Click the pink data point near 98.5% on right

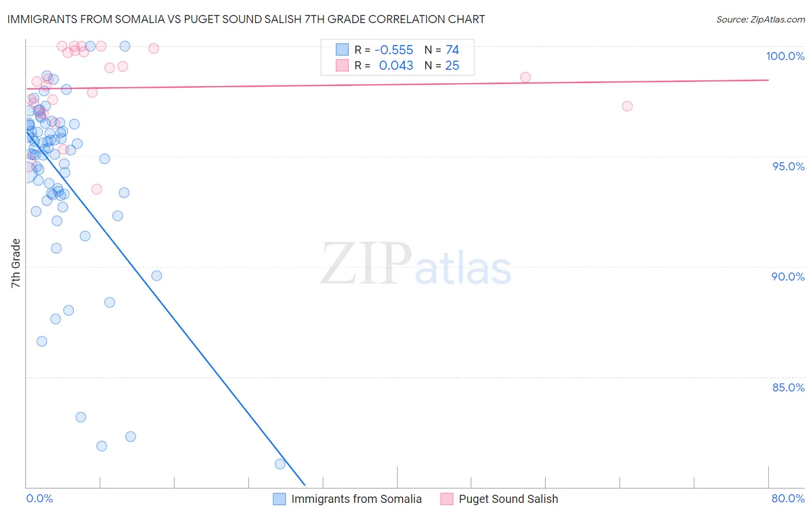[526, 77]
